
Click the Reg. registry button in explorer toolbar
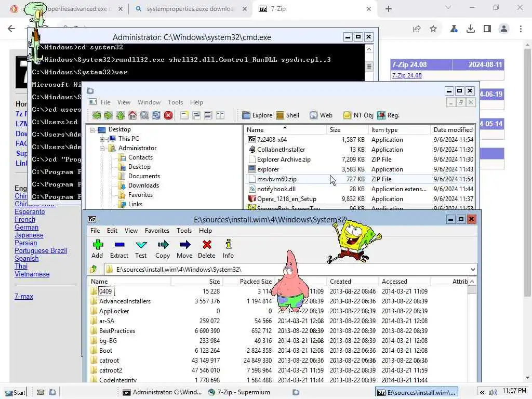click(x=389, y=115)
